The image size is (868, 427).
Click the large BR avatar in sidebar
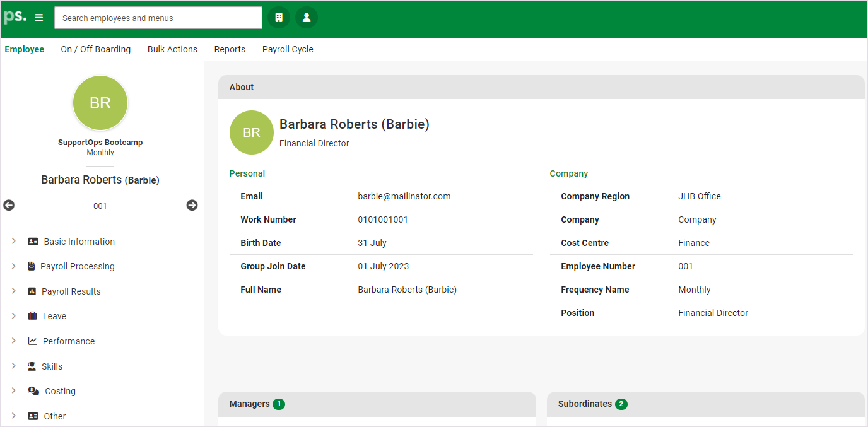tap(100, 103)
